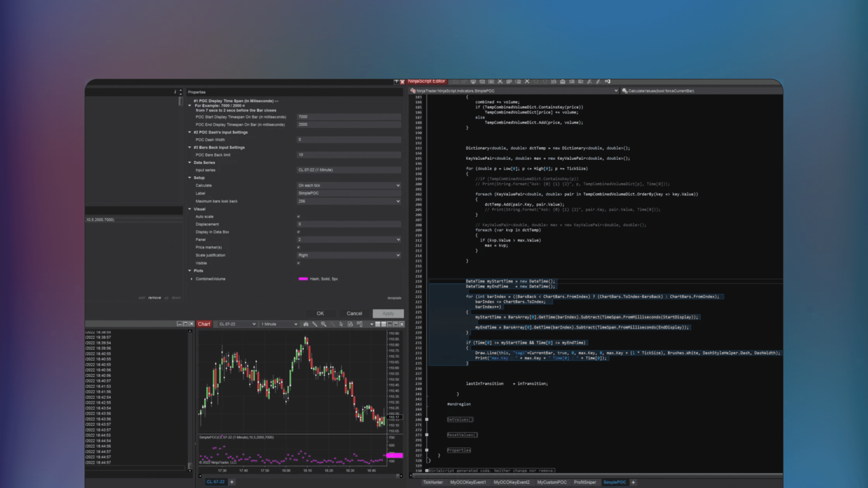Click the Cancel button
The height and width of the screenshot is (488, 868).
click(x=355, y=313)
